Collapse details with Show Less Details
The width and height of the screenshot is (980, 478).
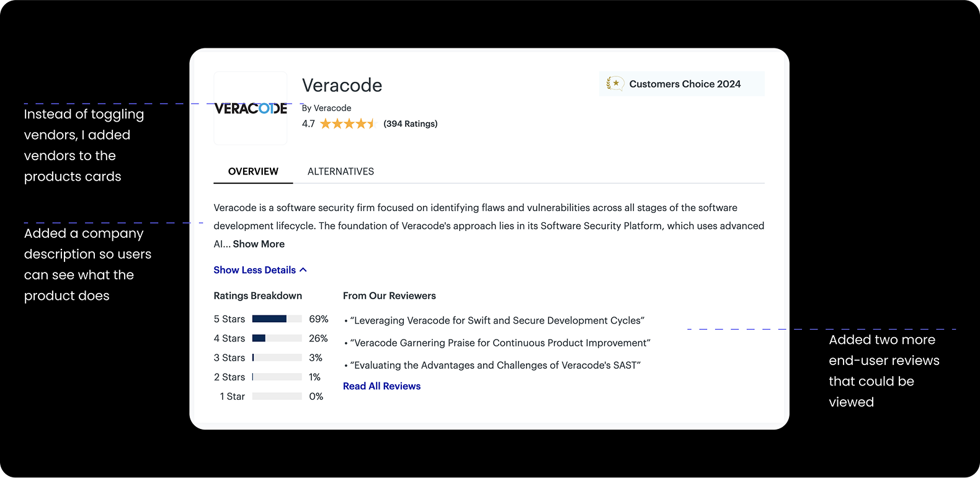[261, 270]
